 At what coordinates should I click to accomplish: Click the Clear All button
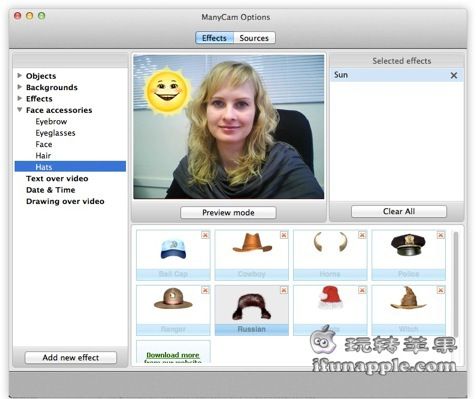click(x=399, y=211)
